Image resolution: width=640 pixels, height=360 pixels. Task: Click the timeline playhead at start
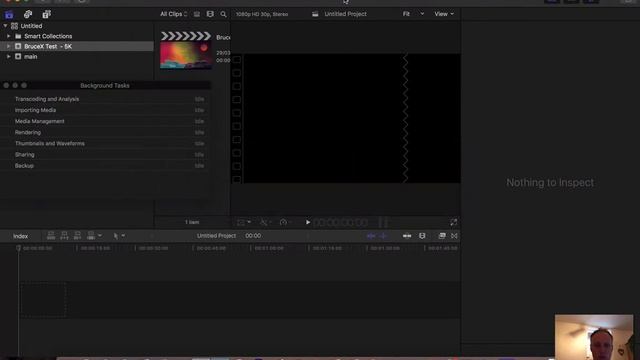pos(18,248)
